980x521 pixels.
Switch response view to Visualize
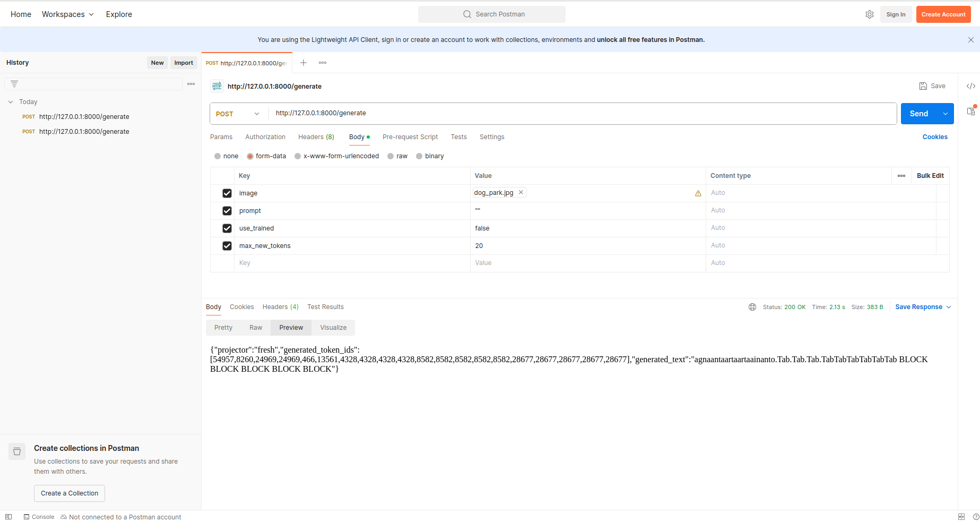click(x=333, y=328)
